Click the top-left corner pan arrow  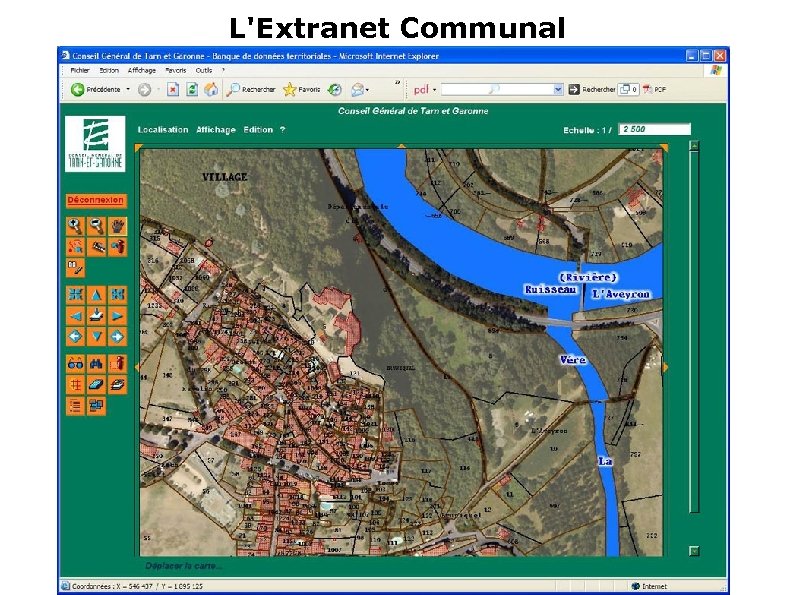tap(138, 148)
